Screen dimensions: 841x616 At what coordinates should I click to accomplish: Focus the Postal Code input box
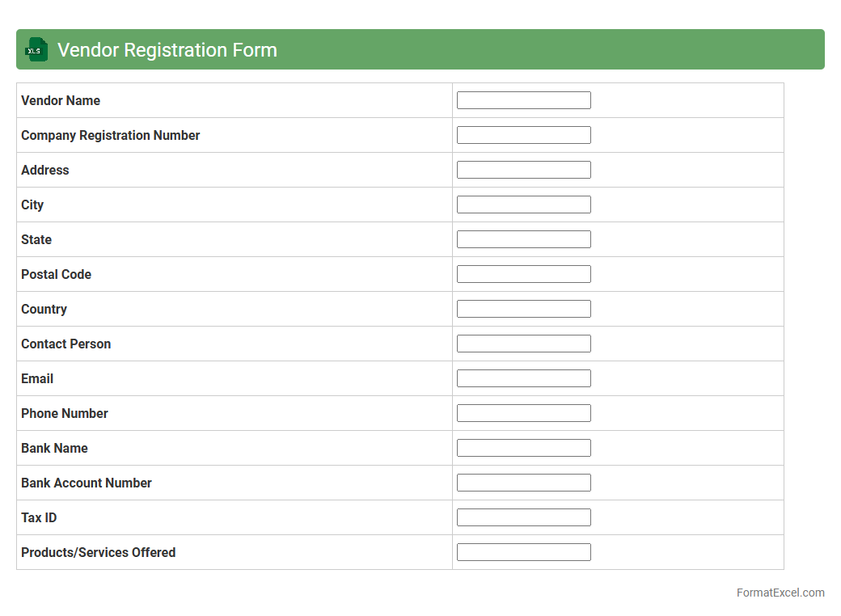523,274
